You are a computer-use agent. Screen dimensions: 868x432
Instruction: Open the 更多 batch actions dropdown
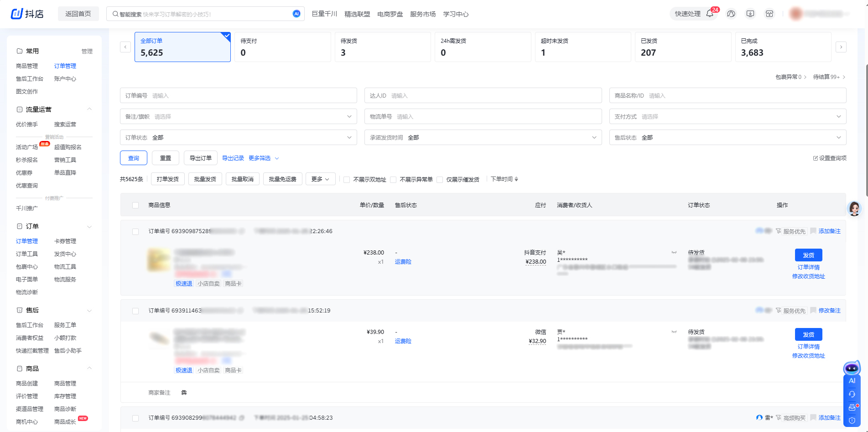click(320, 179)
